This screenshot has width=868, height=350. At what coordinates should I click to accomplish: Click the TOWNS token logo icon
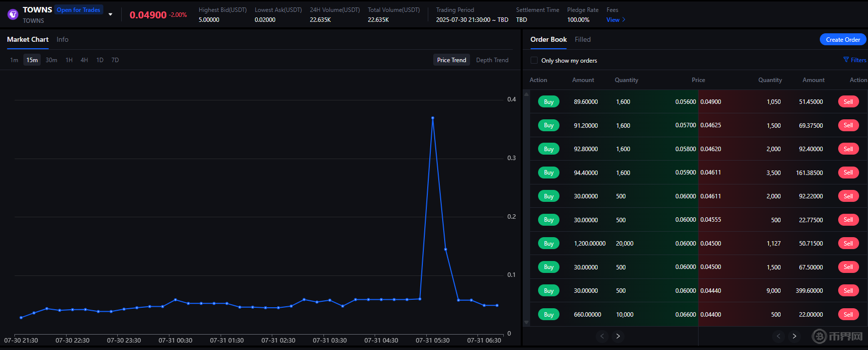tap(13, 14)
